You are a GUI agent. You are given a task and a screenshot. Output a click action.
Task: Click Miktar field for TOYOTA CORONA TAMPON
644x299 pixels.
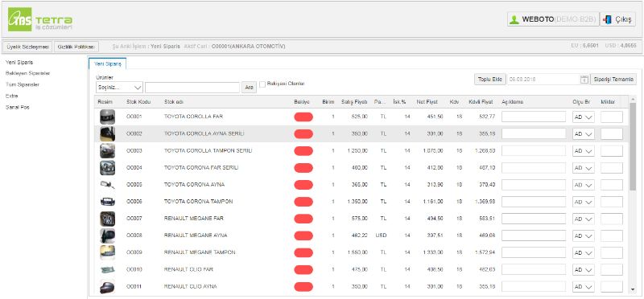click(x=612, y=202)
